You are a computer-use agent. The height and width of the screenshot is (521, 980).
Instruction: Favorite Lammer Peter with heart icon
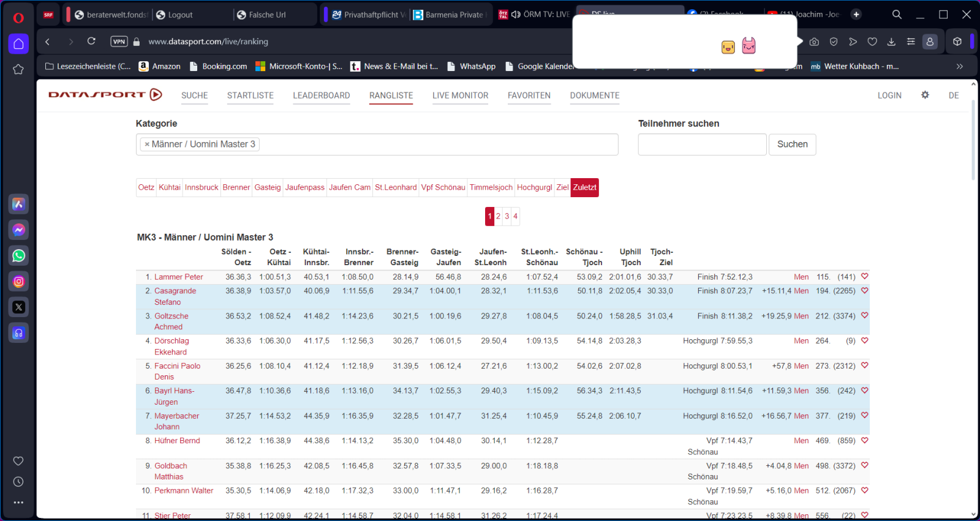point(864,277)
